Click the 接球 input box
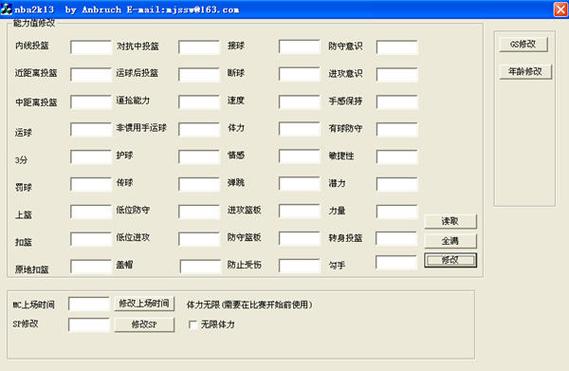Viewport: 569px width, 371px height. (299, 47)
